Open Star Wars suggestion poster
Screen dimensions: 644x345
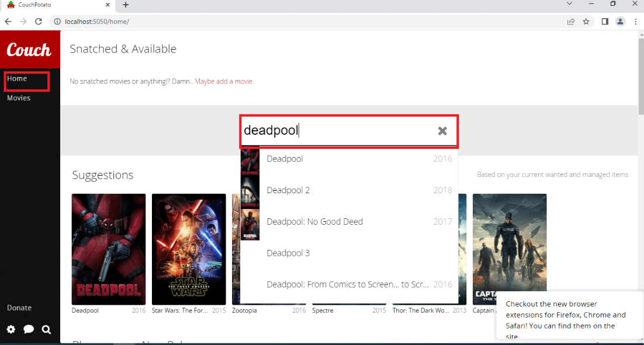[189, 249]
